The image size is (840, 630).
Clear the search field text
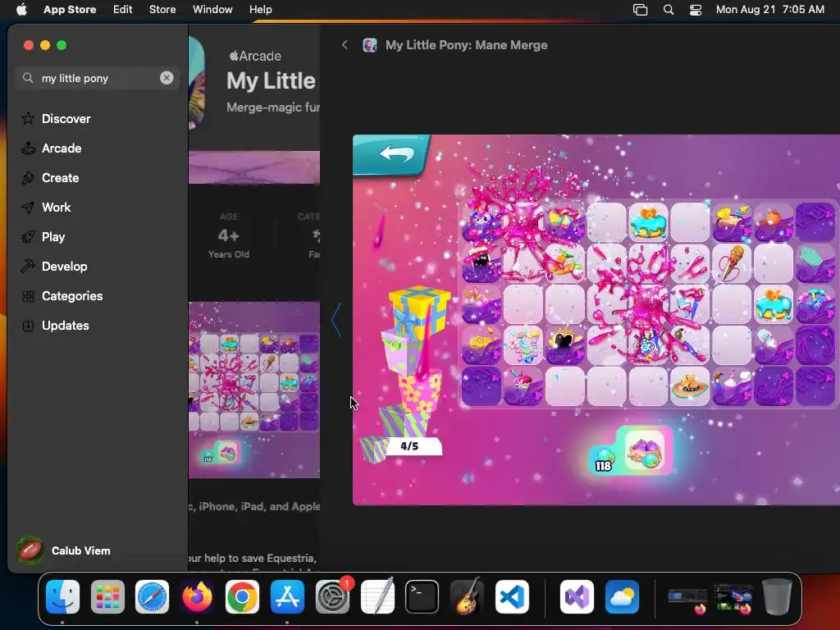pos(167,78)
